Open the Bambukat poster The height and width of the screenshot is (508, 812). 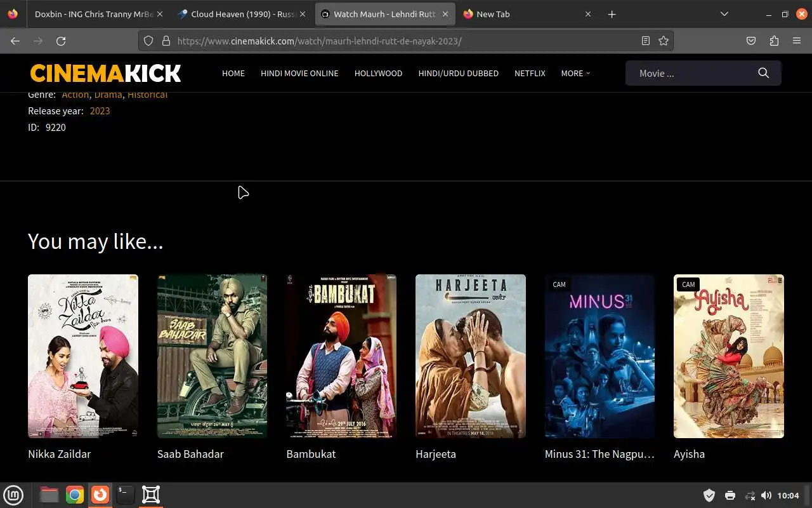coord(341,356)
